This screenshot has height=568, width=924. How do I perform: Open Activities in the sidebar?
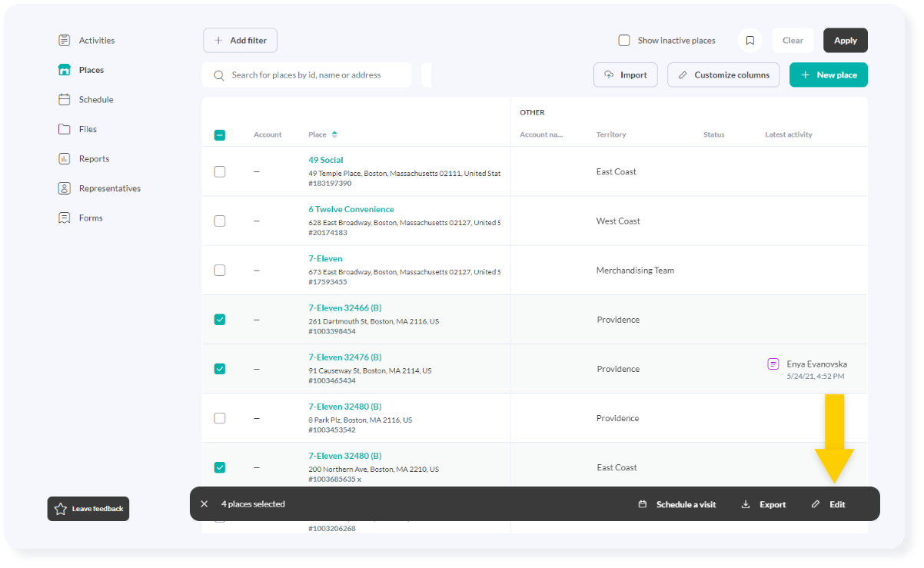(96, 40)
